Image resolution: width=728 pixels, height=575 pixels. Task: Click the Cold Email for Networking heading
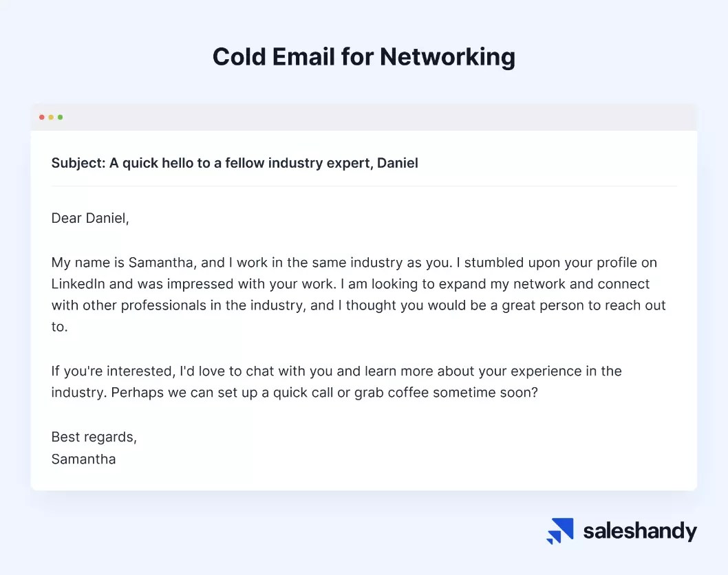[364, 57]
